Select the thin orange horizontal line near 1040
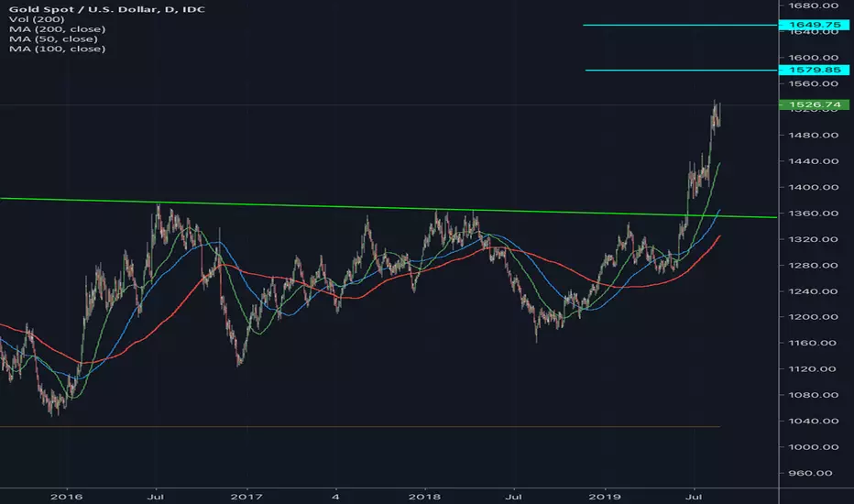 point(359,426)
